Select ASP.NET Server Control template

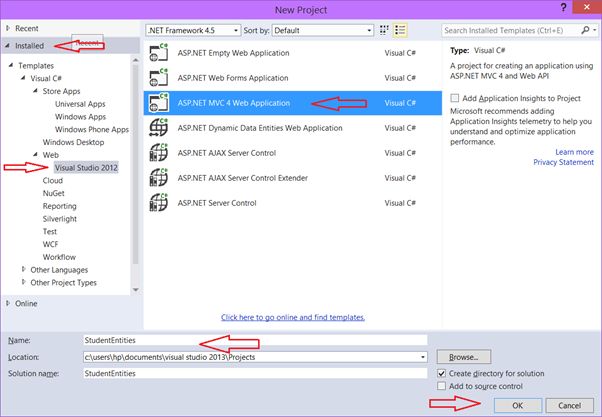coord(293,203)
